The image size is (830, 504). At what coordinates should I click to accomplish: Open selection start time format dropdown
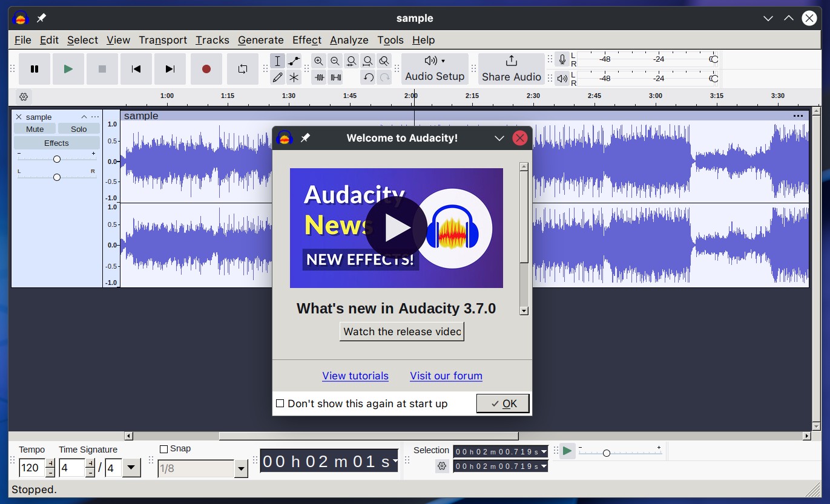tap(544, 452)
